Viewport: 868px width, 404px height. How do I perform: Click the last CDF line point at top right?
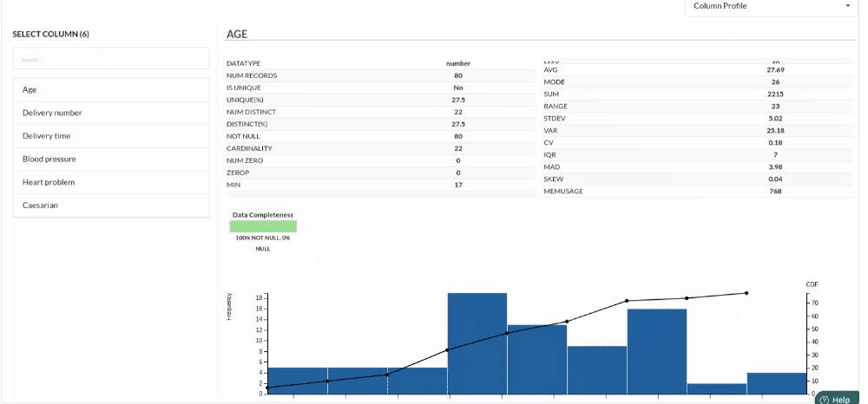pos(746,293)
